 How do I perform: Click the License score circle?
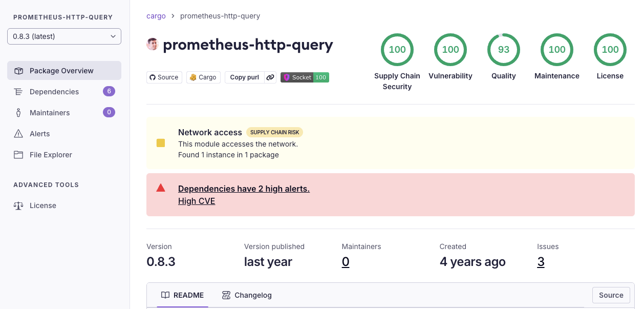pos(610,50)
